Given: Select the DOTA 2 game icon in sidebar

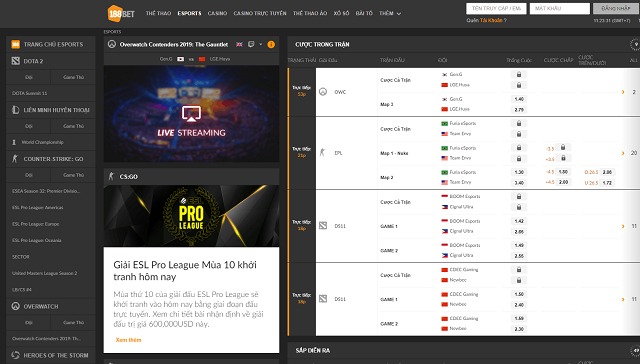Looking at the screenshot, I should coord(16,61).
